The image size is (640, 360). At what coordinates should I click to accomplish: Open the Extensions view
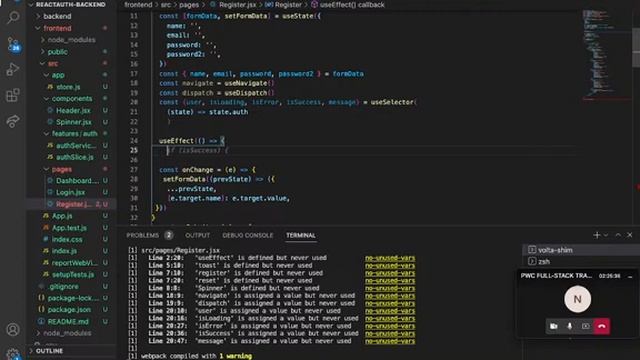click(x=13, y=95)
